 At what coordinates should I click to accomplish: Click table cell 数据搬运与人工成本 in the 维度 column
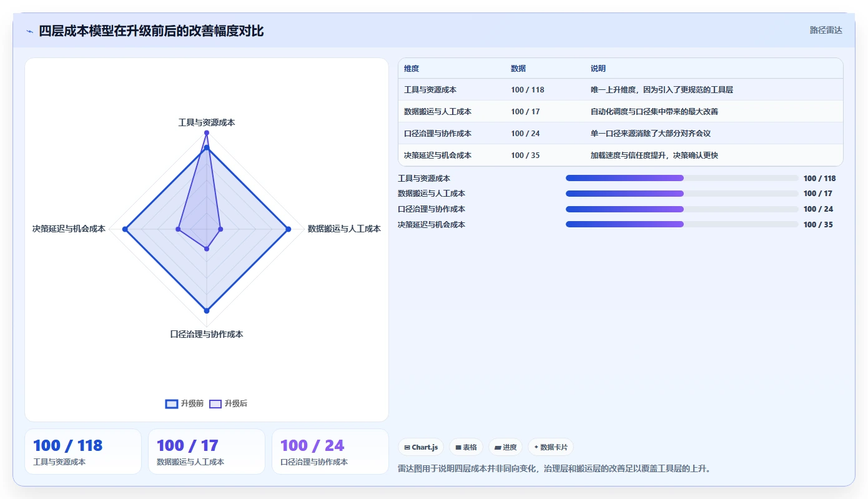438,112
